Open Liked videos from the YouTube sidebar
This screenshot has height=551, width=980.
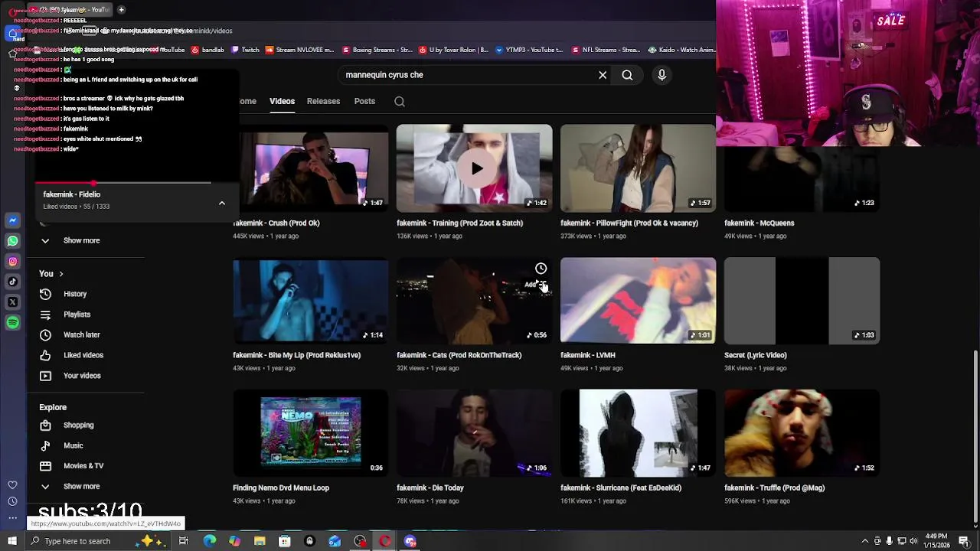(83, 355)
